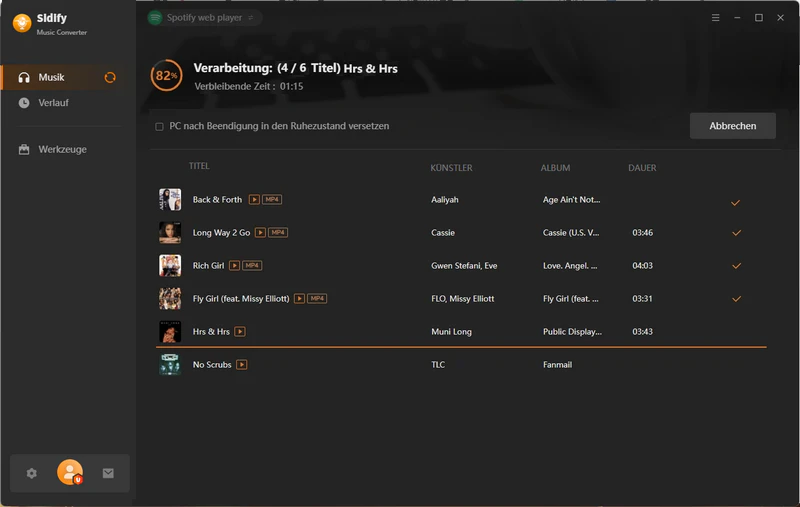800x507 pixels.
Task: Click the play icon beside Long Way 2 Go
Action: [x=260, y=233]
